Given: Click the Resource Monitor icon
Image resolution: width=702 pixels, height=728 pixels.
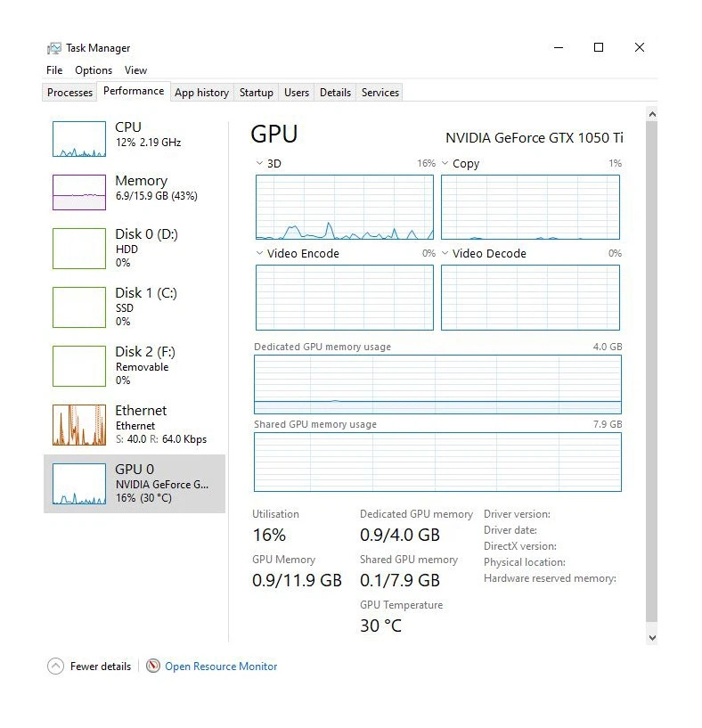Looking at the screenshot, I should (x=153, y=666).
